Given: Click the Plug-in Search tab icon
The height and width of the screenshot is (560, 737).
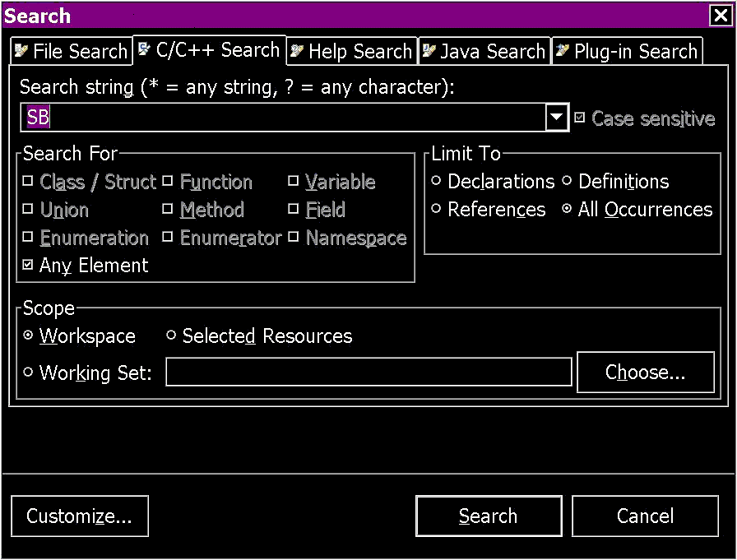Looking at the screenshot, I should (x=562, y=50).
